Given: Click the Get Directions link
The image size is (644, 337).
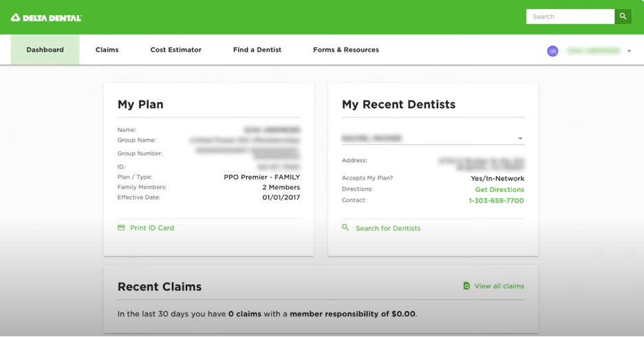Looking at the screenshot, I should point(500,190).
